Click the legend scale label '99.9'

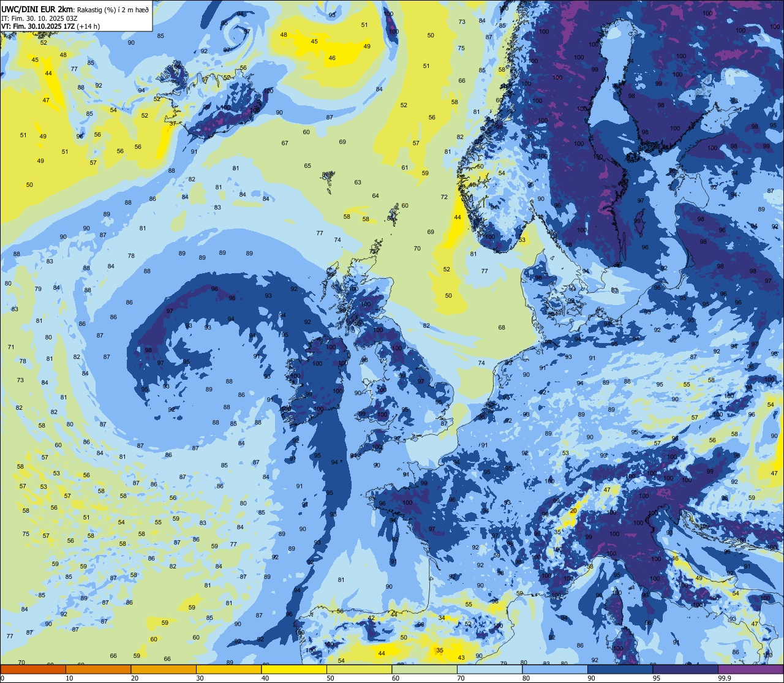point(725,678)
